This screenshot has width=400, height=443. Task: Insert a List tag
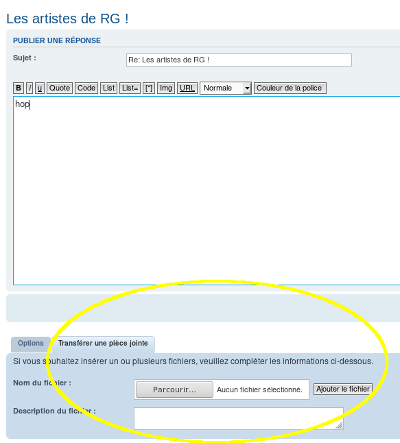click(109, 88)
